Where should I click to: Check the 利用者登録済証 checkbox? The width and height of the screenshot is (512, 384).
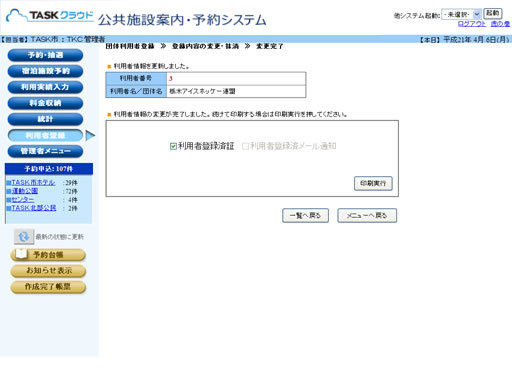point(173,146)
